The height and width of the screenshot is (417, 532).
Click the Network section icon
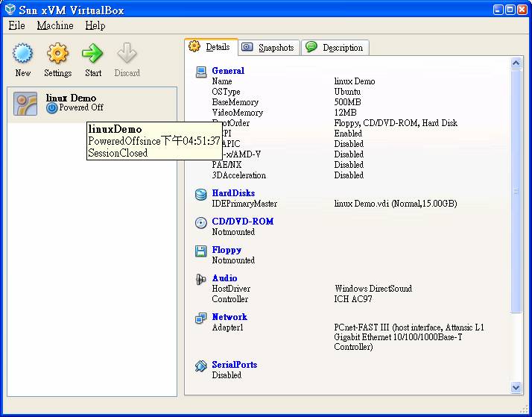pyautogui.click(x=201, y=318)
